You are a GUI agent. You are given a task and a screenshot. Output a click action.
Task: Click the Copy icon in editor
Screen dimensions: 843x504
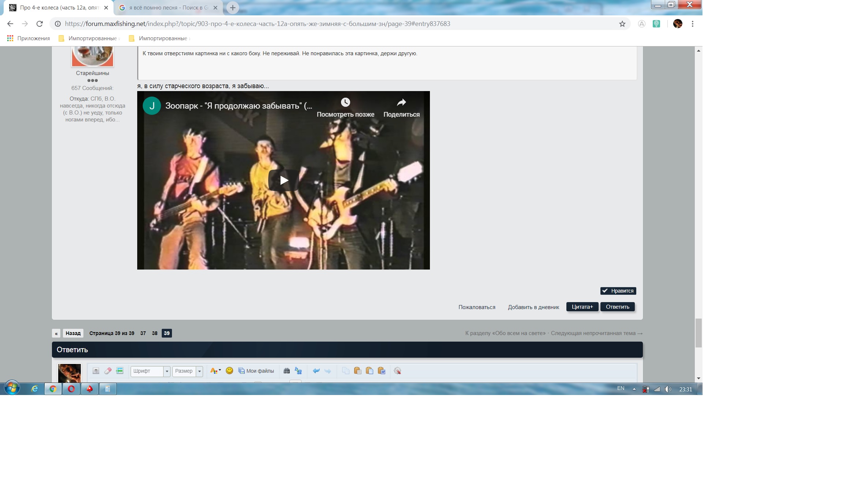pos(346,371)
